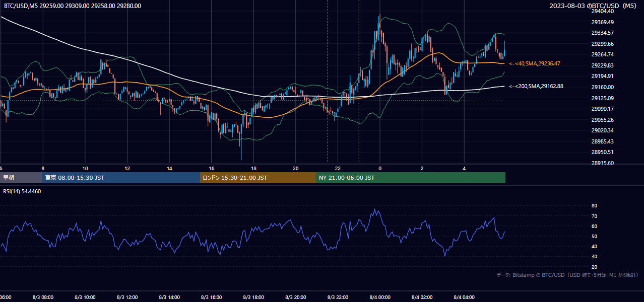This screenshot has width=644, height=302.
Task: Click hour tick 18 under the price chart
Action: [253, 168]
